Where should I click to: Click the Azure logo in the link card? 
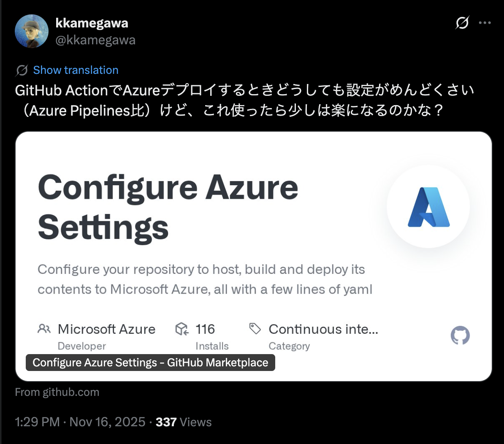point(428,206)
